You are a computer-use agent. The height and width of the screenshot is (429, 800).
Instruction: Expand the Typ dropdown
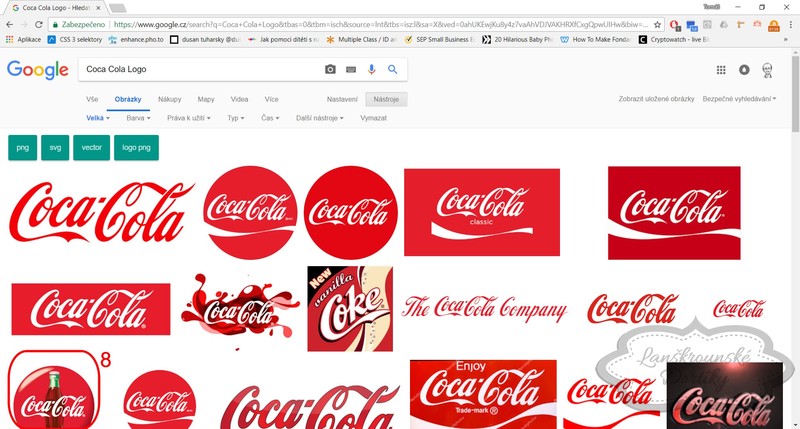coord(236,118)
